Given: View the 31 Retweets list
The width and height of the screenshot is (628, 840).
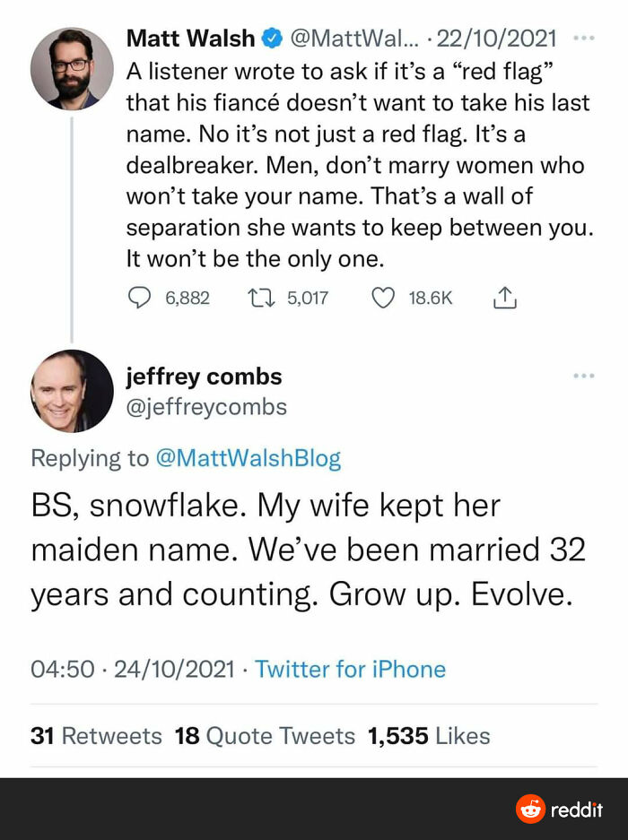Looking at the screenshot, I should coord(96,736).
